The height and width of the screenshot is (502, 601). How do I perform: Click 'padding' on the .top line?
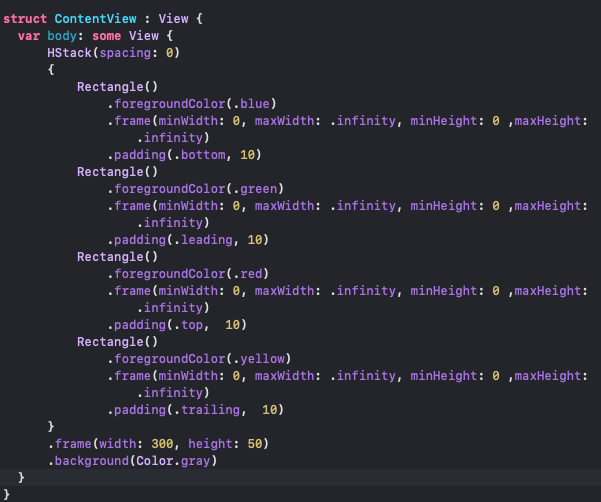(140, 325)
